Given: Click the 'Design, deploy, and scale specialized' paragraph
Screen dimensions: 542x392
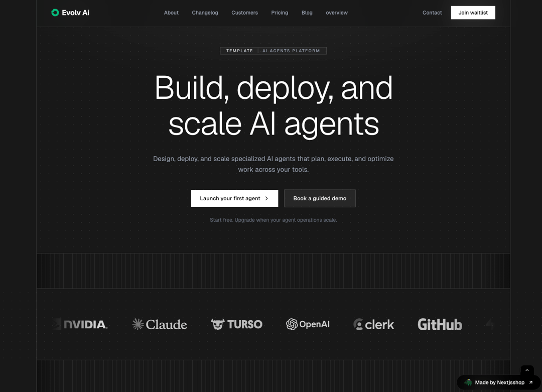Looking at the screenshot, I should (274, 164).
